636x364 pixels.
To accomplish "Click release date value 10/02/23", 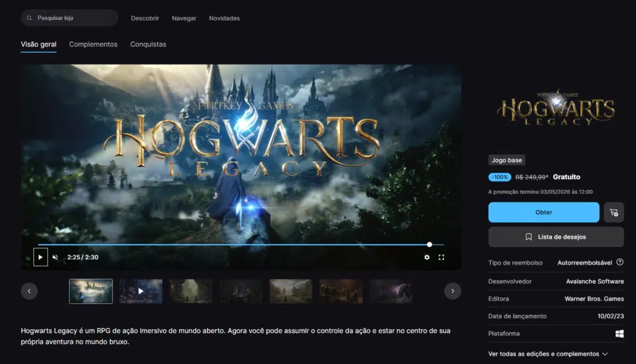I will point(611,316).
